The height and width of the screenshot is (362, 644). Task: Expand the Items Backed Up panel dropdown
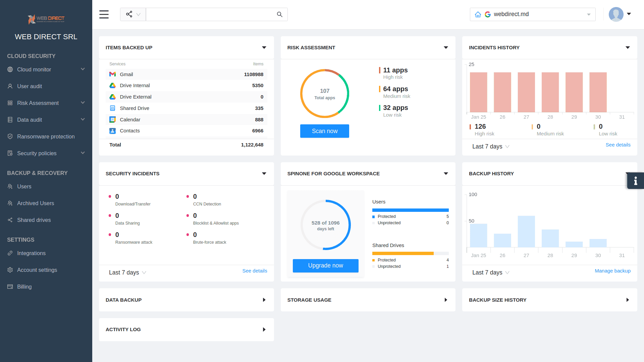coord(264,47)
